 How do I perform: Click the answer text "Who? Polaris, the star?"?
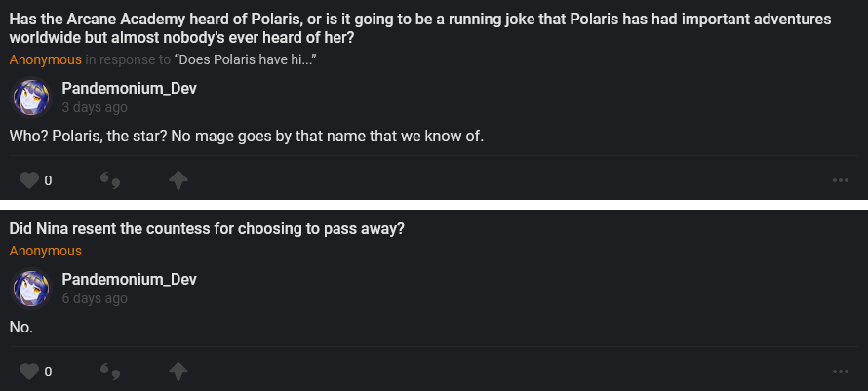[247, 136]
